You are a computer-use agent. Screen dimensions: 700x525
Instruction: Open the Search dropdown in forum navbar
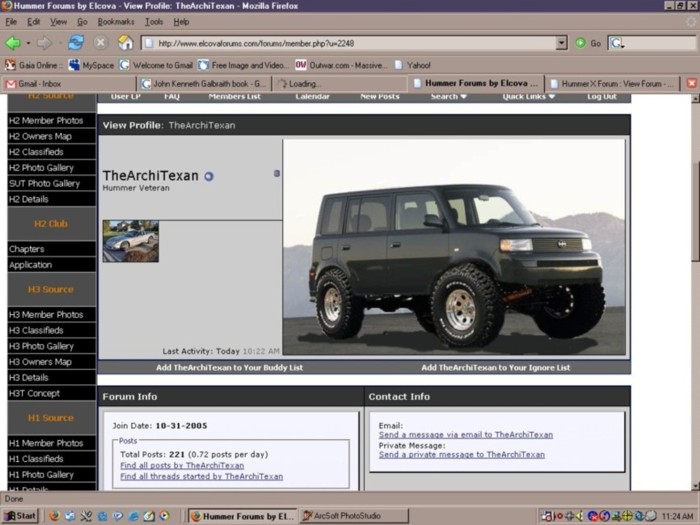(x=448, y=97)
